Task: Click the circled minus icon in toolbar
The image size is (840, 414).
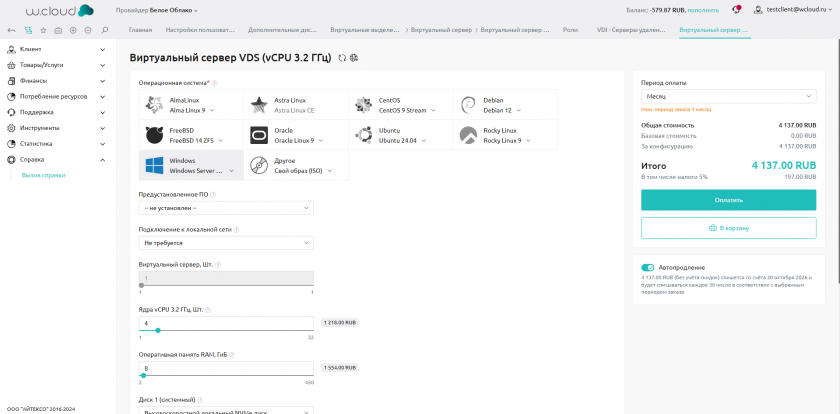Action: [88, 30]
